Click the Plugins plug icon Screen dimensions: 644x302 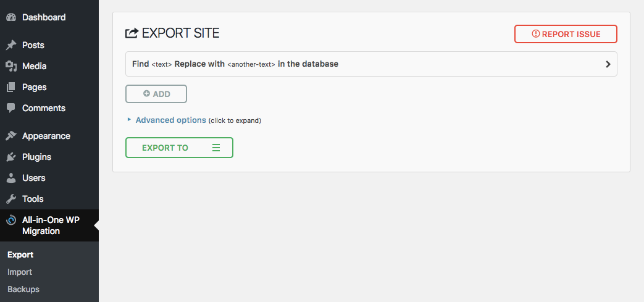point(10,157)
